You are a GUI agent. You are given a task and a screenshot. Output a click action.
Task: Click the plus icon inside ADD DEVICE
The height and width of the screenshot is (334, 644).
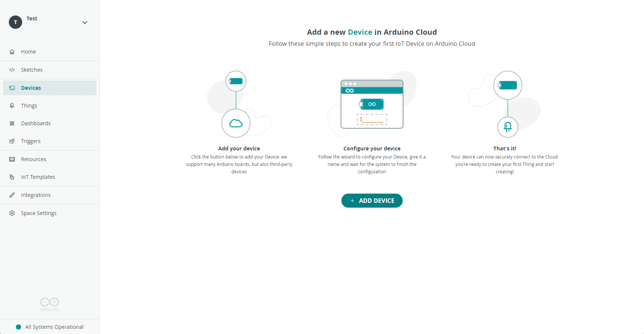[x=352, y=201]
